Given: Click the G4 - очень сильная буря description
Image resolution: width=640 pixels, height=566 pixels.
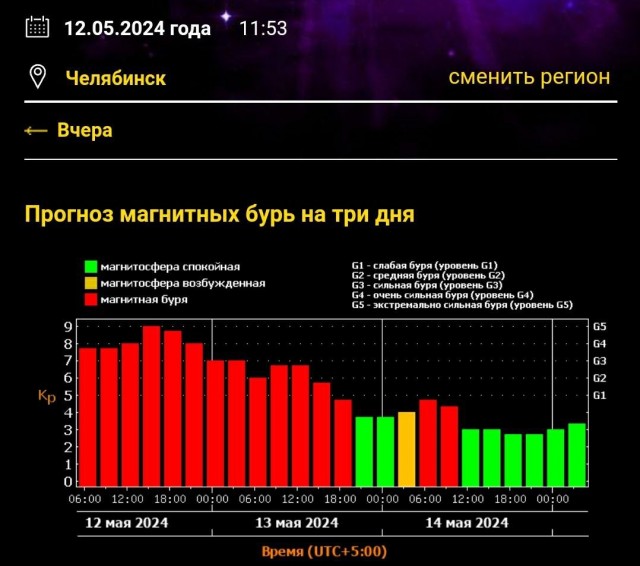Looking at the screenshot, I should pyautogui.click(x=442, y=295).
